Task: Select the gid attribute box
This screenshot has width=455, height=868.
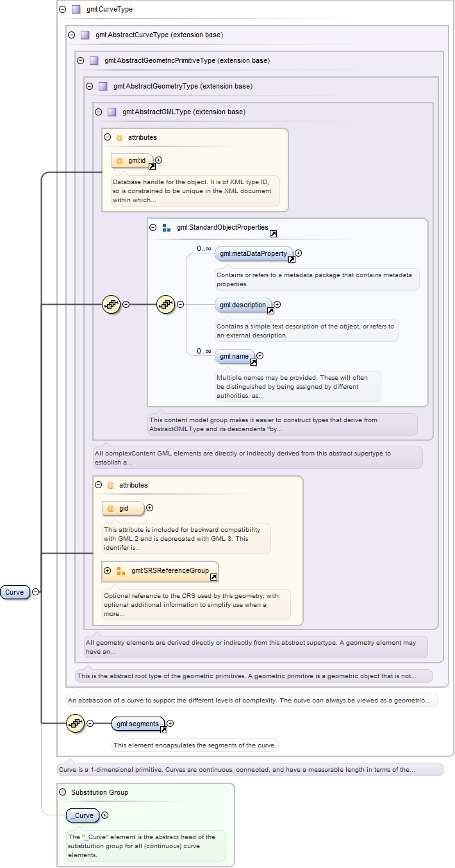Action: (123, 508)
